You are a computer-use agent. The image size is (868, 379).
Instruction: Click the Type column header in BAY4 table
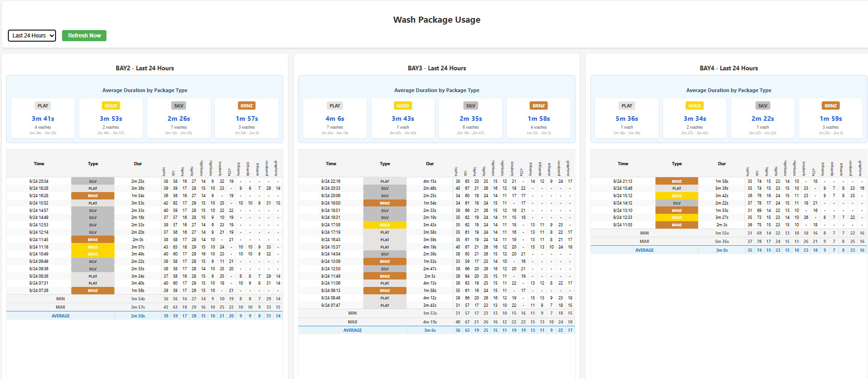point(677,164)
